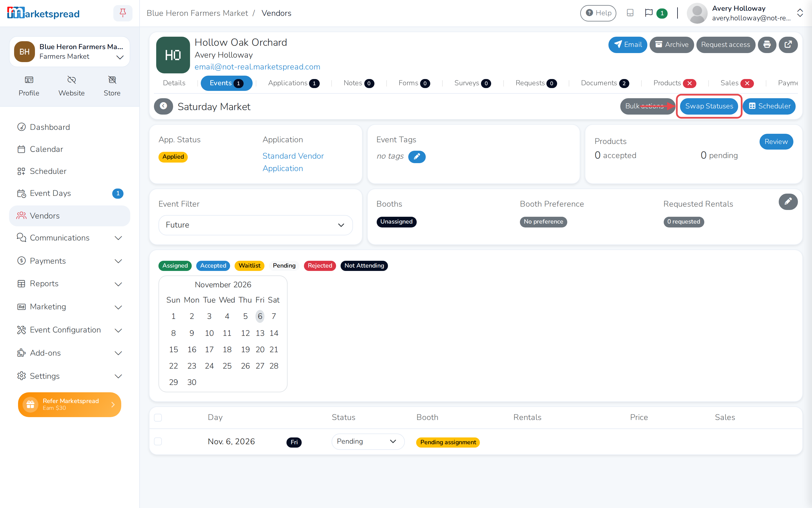Click Request access button

click(x=725, y=45)
